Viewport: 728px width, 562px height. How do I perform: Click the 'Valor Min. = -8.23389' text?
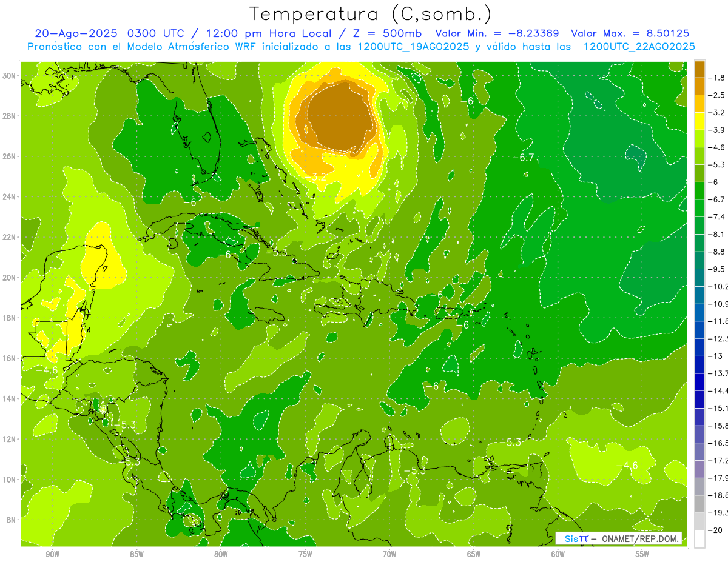[x=498, y=33]
